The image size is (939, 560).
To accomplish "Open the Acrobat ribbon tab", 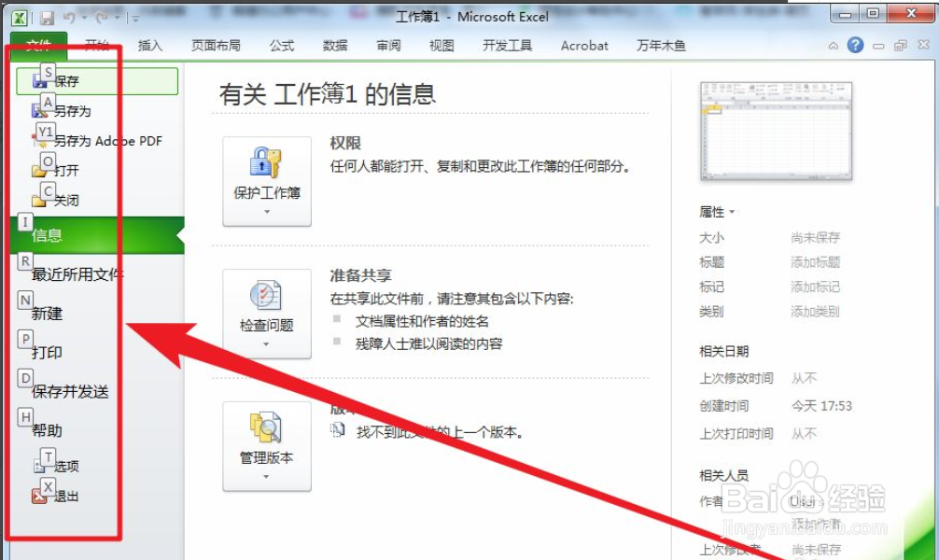I will (x=584, y=46).
